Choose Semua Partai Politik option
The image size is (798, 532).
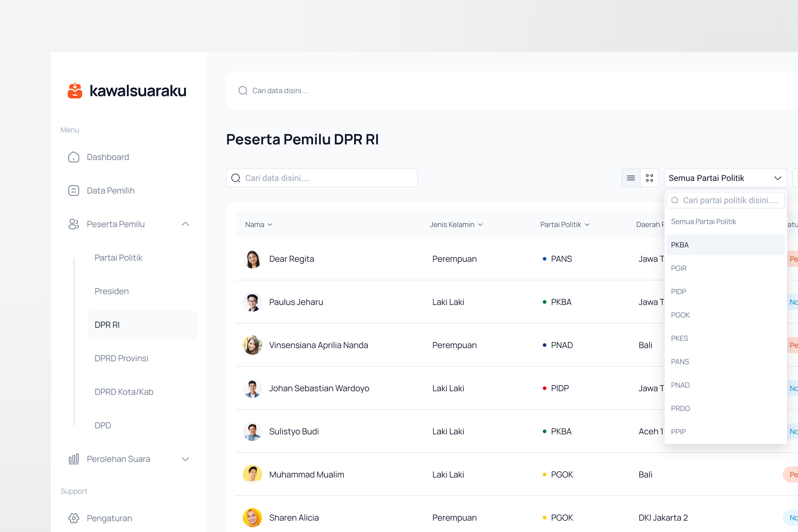pyautogui.click(x=704, y=221)
